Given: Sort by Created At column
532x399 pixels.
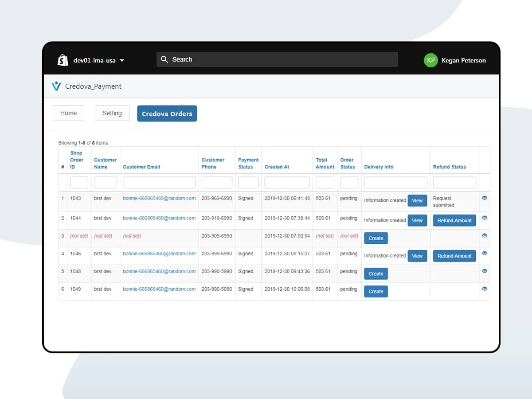Looking at the screenshot, I should pos(277,167).
